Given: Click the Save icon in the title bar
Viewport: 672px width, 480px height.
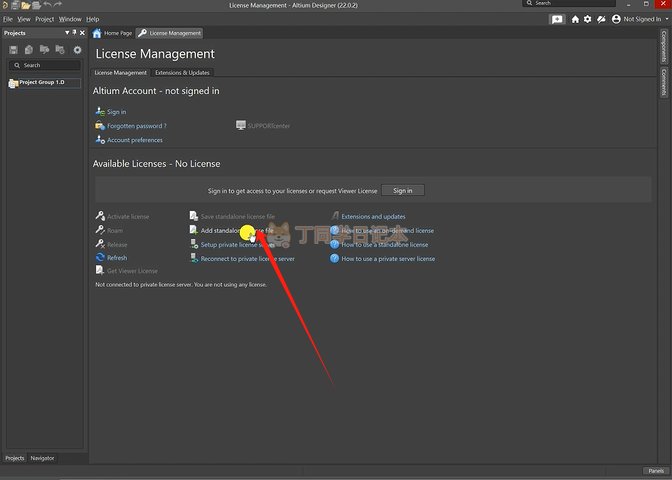Looking at the screenshot, I should [x=15, y=5].
